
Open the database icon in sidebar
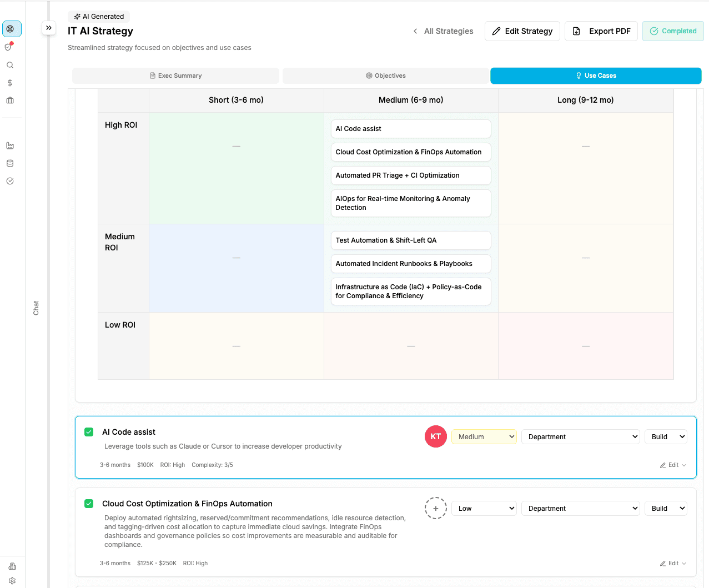coord(10,163)
